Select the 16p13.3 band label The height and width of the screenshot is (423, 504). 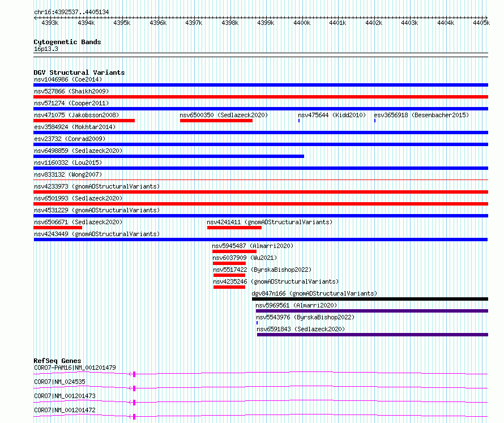[46, 49]
